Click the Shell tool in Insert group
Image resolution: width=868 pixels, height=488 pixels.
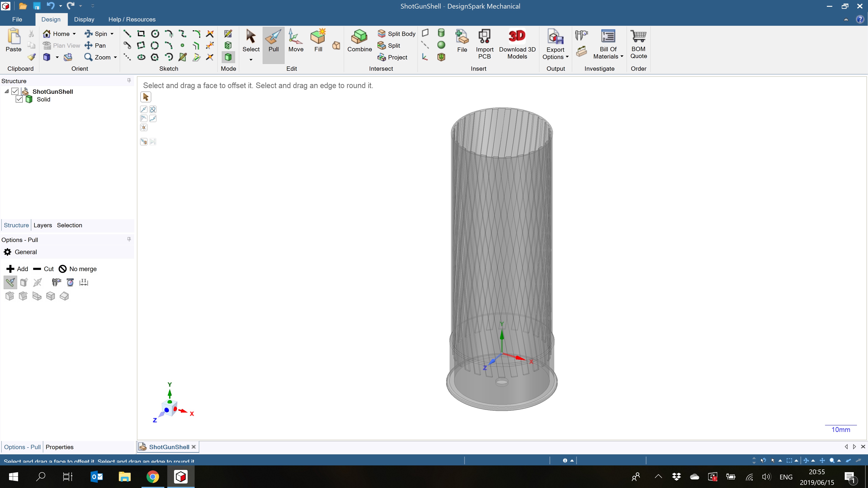point(441,57)
